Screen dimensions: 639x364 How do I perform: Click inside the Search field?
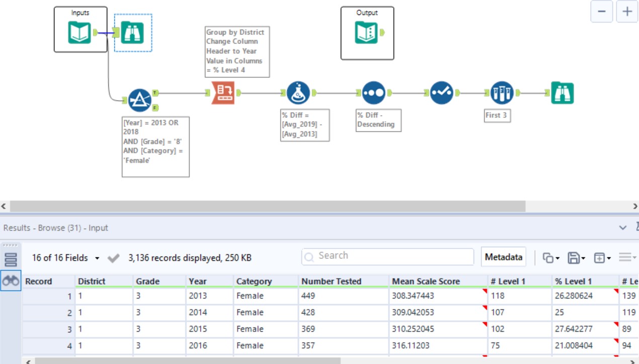(387, 256)
